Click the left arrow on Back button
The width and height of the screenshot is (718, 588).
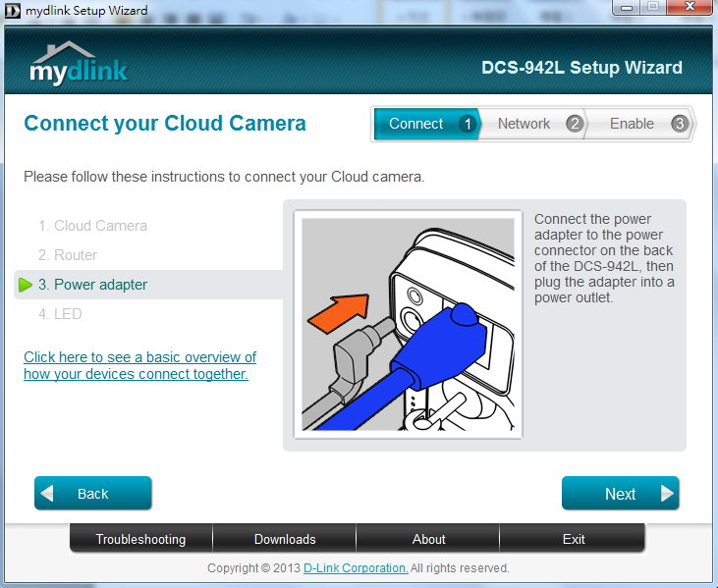(x=48, y=494)
